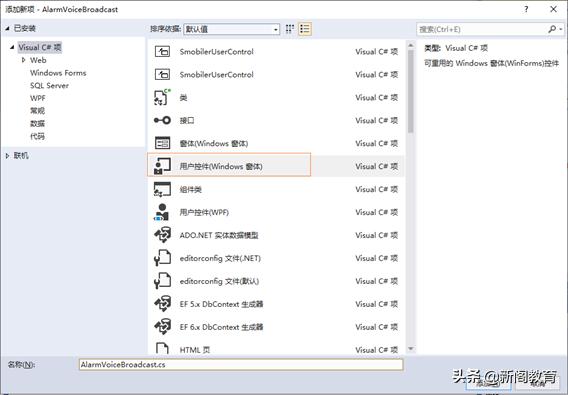
Task: Select the 数据 category
Action: point(37,124)
